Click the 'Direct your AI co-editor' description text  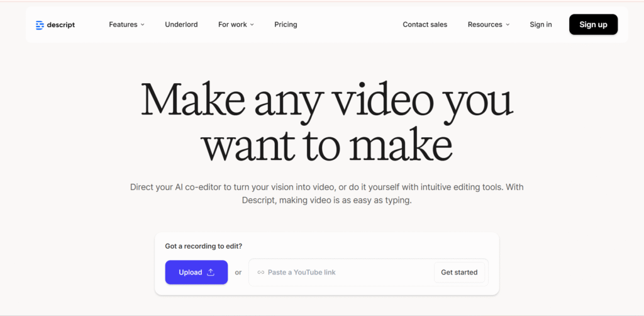tap(327, 195)
